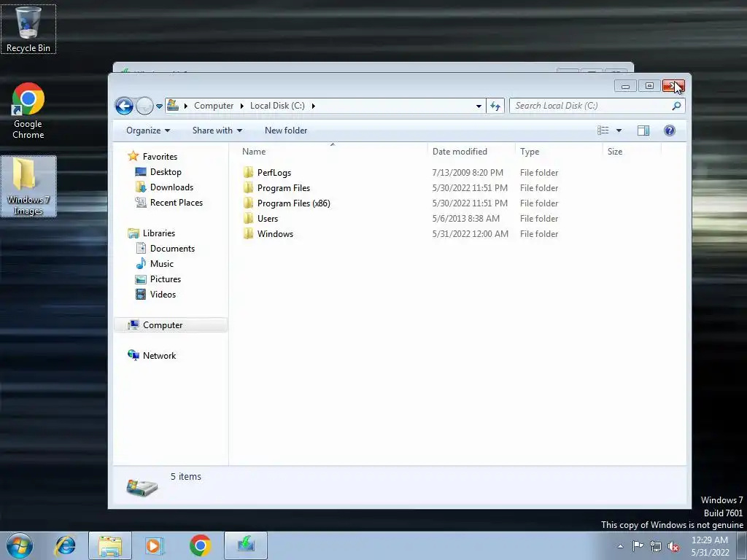Open Windows Media Player from the taskbar
Image resolution: width=747 pixels, height=560 pixels.
pos(154,545)
